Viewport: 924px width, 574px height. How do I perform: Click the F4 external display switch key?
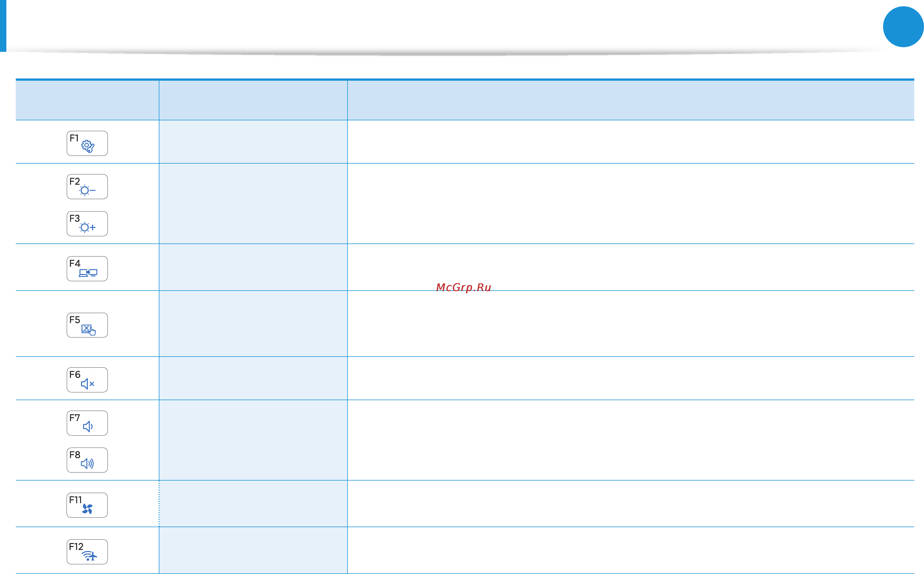[87, 269]
